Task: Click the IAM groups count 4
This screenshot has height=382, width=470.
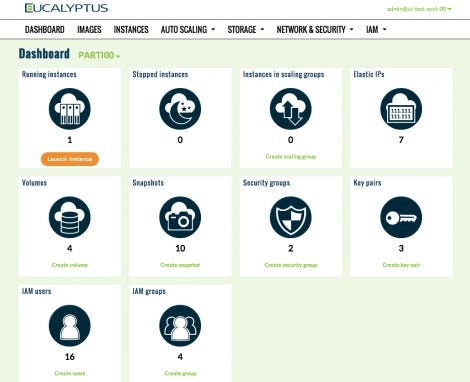Action: coord(180,357)
